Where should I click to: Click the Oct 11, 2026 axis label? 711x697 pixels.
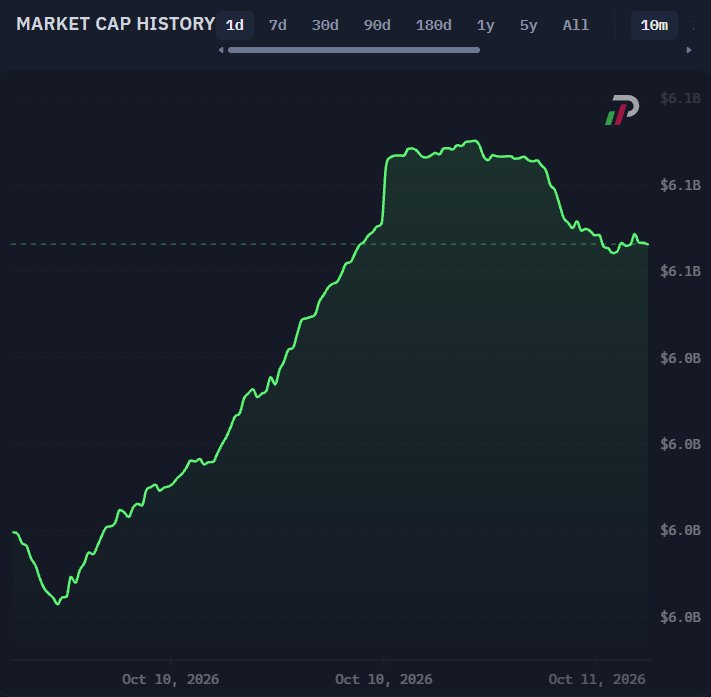click(596, 679)
